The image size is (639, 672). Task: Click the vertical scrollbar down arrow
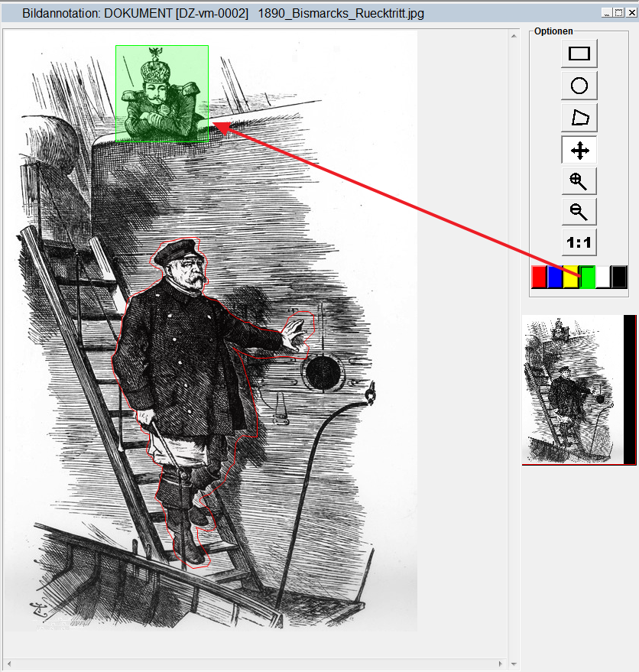coord(514,665)
